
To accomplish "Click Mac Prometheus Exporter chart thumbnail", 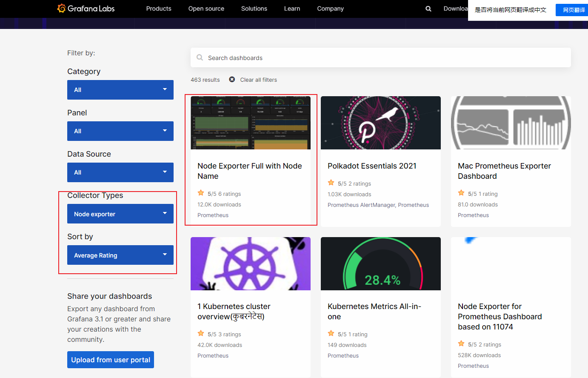I will coord(511,123).
